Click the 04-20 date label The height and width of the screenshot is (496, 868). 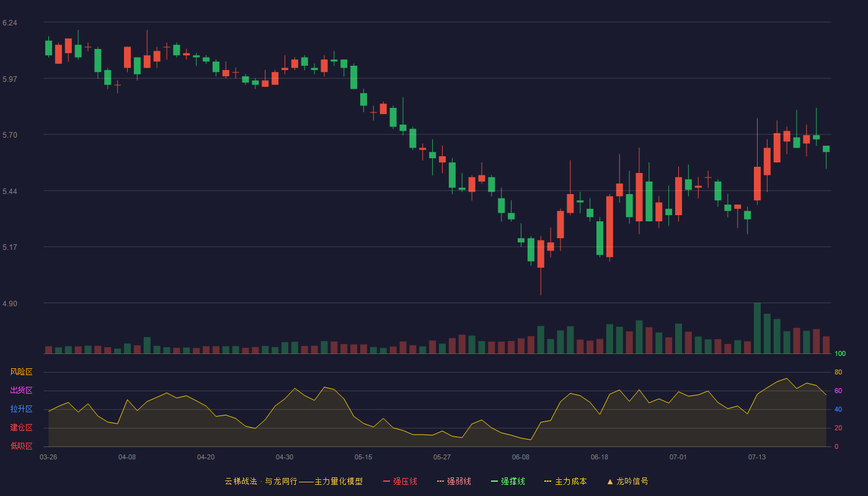tap(206, 457)
